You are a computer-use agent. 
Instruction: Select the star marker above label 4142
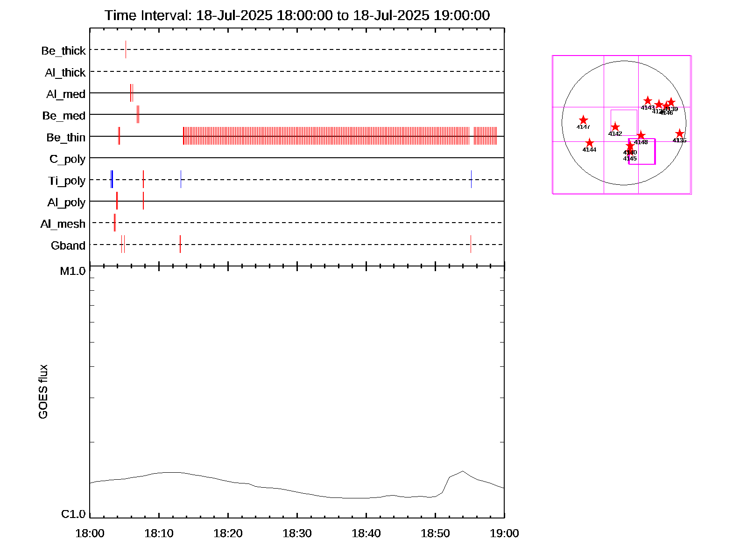click(x=615, y=127)
